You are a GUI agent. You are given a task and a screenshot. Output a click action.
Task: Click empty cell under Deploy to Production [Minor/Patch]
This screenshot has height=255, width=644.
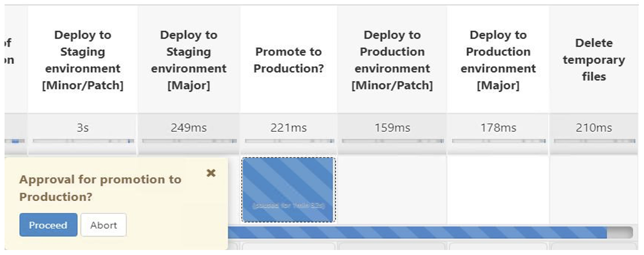[392, 189]
